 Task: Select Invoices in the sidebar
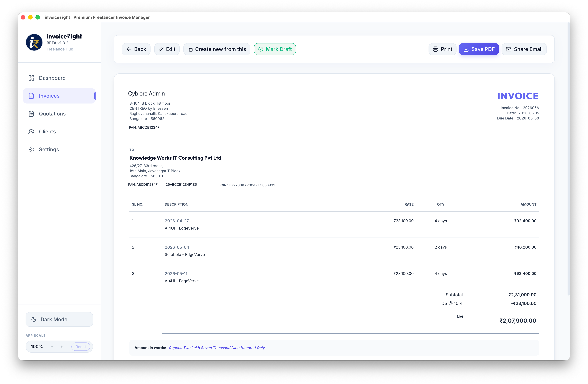[59, 96]
